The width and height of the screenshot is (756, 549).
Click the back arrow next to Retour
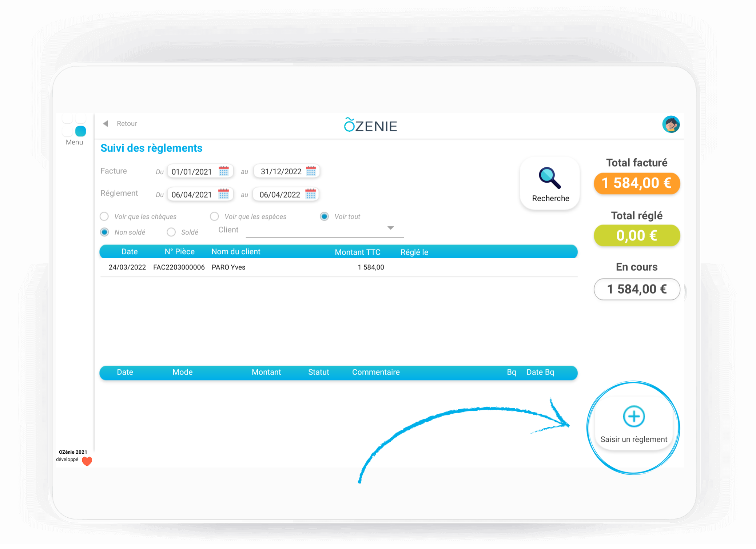click(106, 124)
